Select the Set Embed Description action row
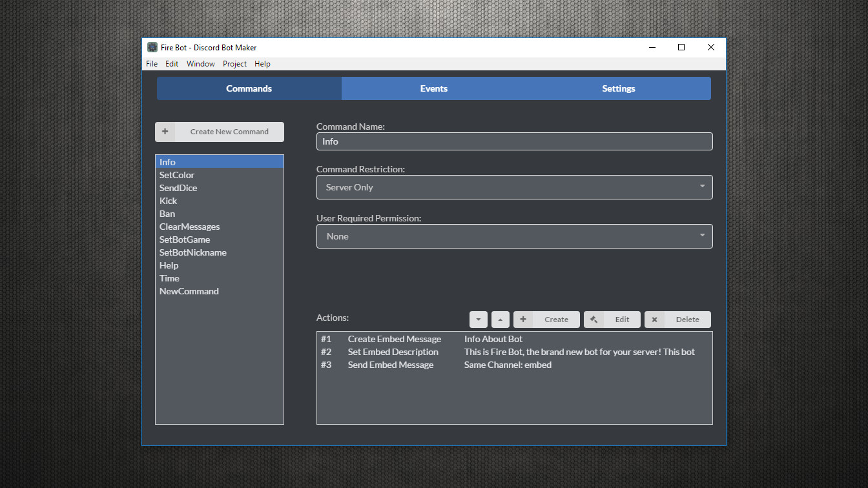 click(x=452, y=352)
